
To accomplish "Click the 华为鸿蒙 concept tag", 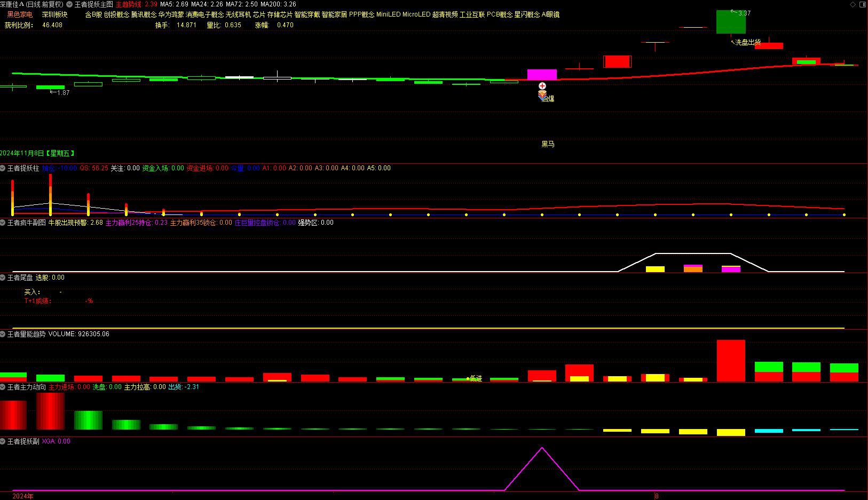I will pos(171,15).
